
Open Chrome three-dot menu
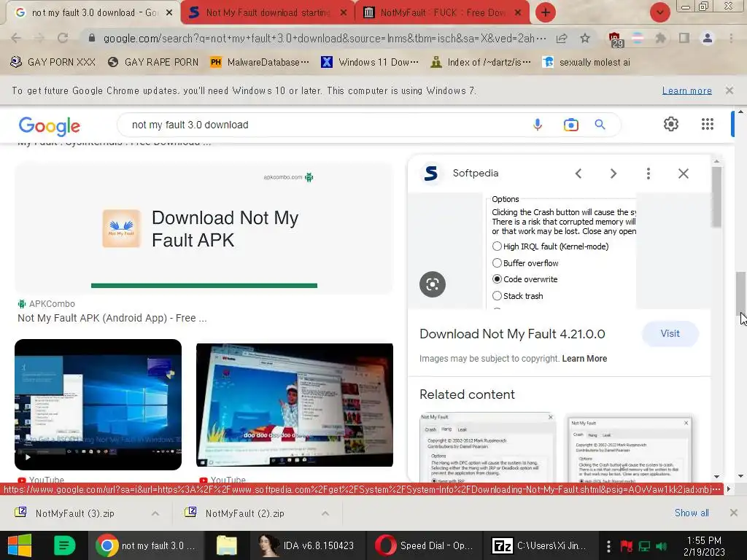tap(731, 38)
